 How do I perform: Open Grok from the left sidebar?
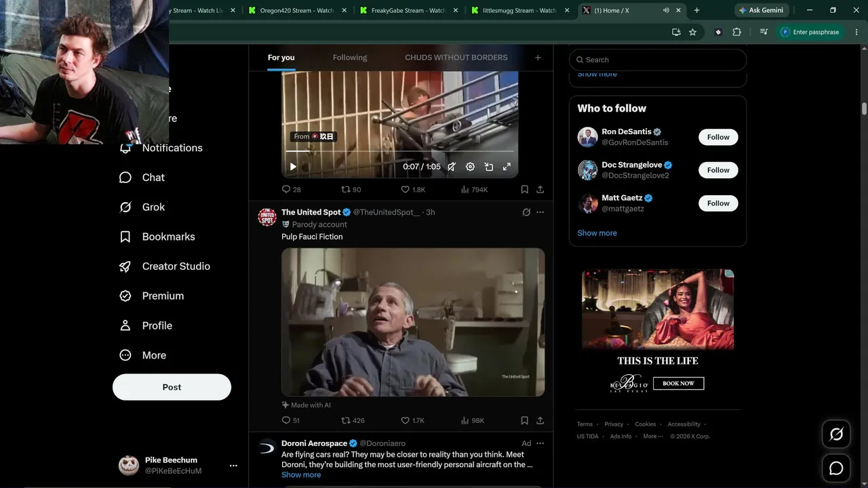click(142, 207)
